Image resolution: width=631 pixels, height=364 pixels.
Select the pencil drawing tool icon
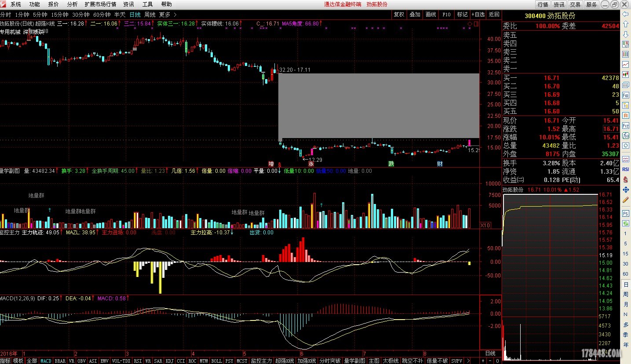[x=625, y=200]
